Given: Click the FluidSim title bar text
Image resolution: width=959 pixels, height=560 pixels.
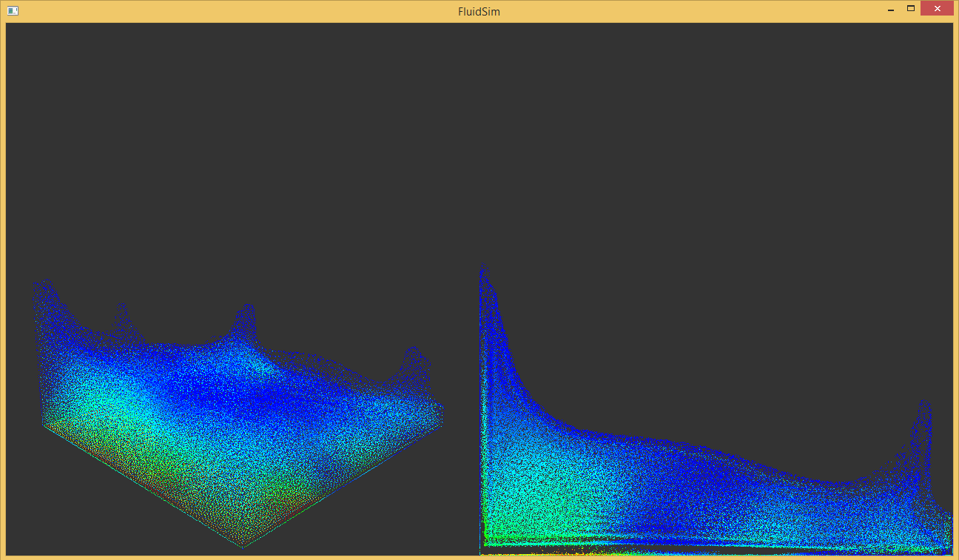Looking at the screenshot, I should [x=479, y=12].
